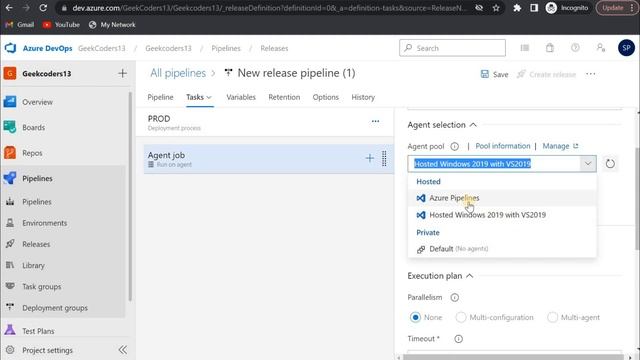Switch to Options tab

coord(326,97)
